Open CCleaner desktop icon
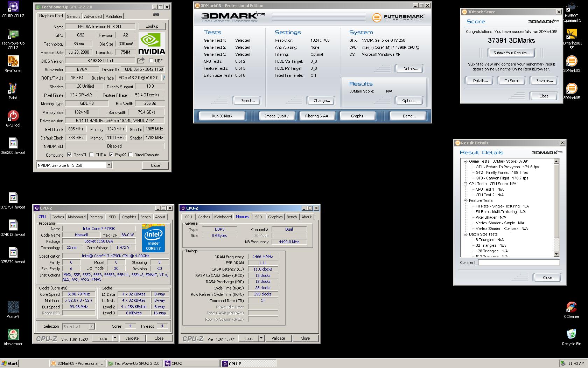The image size is (588, 368). (572, 310)
